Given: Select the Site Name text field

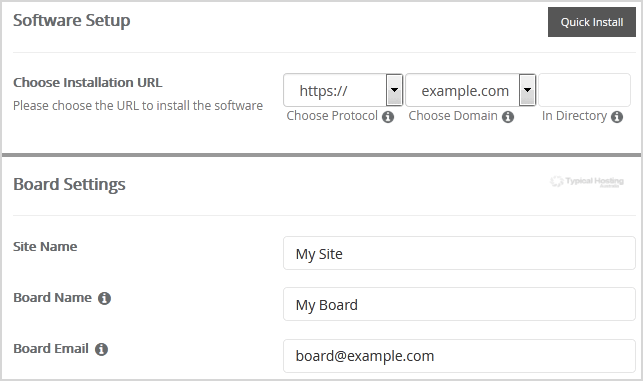Looking at the screenshot, I should pyautogui.click(x=459, y=253).
